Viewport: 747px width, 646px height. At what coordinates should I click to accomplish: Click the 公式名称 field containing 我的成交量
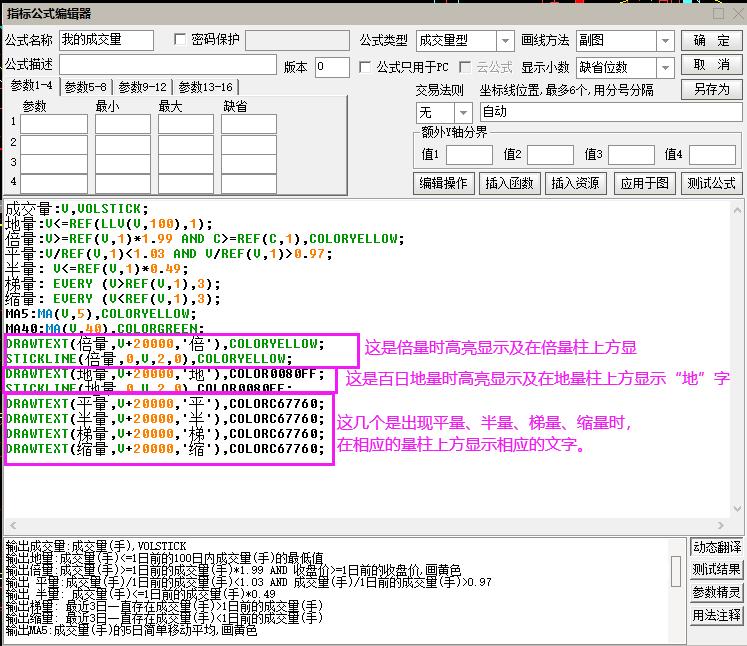pos(106,40)
